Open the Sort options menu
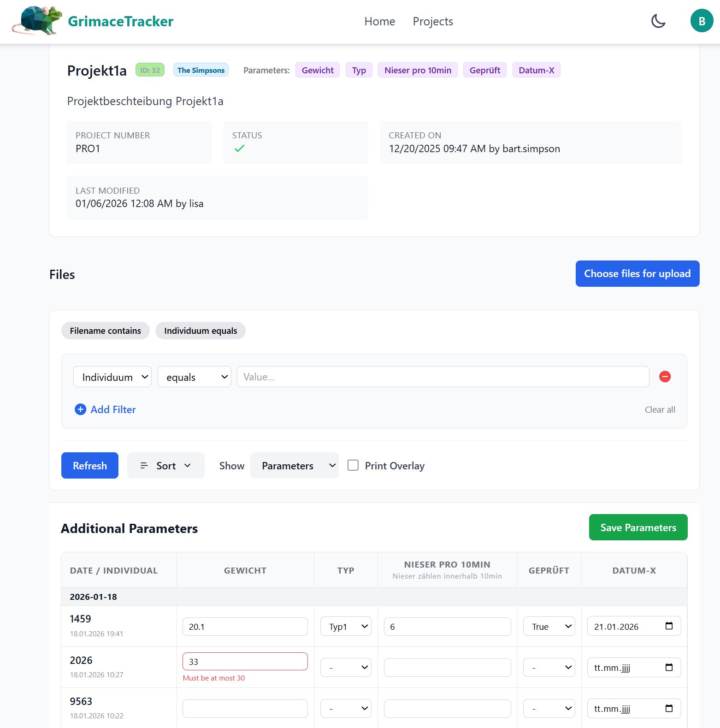This screenshot has height=728, width=720. [165, 466]
